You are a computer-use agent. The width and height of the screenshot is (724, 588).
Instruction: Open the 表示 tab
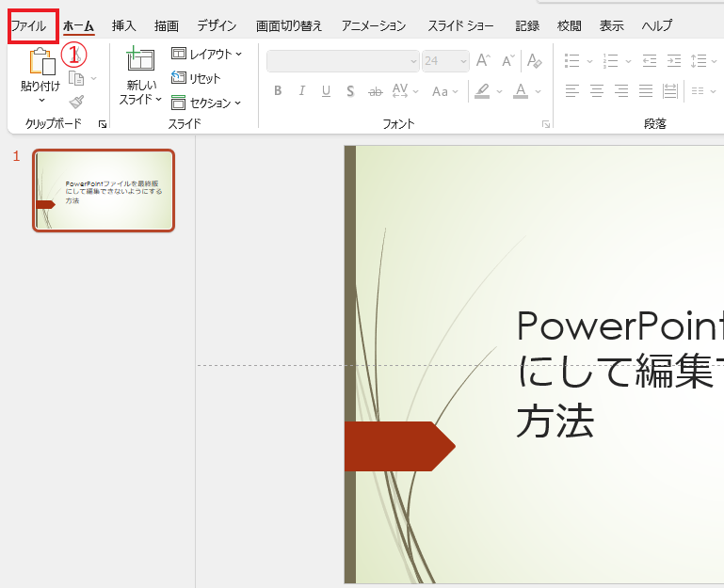[x=611, y=25]
